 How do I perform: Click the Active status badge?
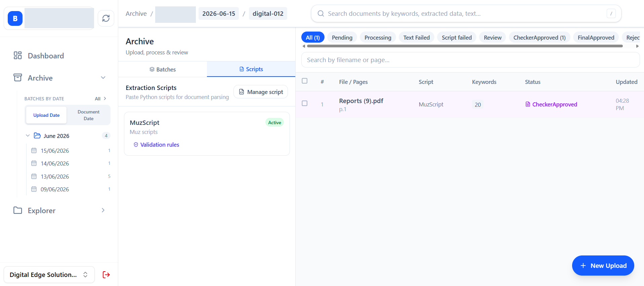(x=274, y=123)
